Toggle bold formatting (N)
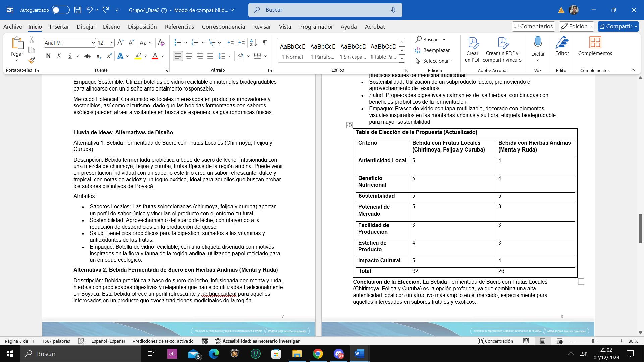 (x=48, y=56)
